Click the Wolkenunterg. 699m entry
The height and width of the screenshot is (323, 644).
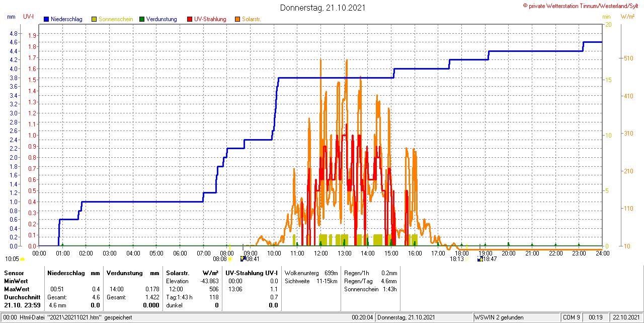click(311, 273)
